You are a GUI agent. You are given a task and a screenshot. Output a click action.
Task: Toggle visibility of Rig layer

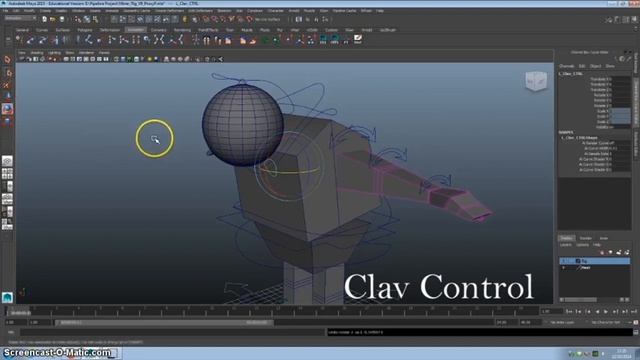[x=564, y=261]
